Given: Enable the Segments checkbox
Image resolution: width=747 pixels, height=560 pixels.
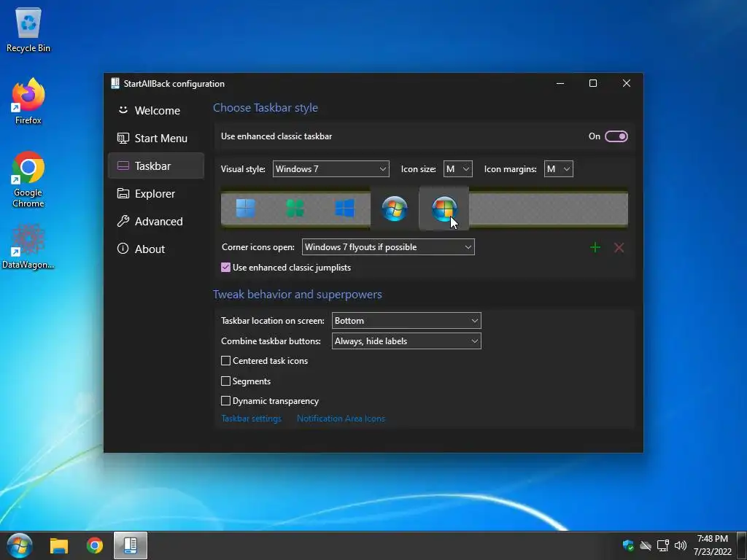Looking at the screenshot, I should pos(226,381).
